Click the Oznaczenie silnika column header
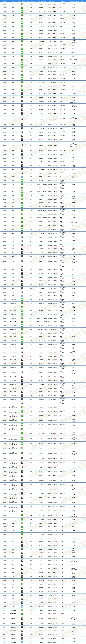 coord(73,1)
